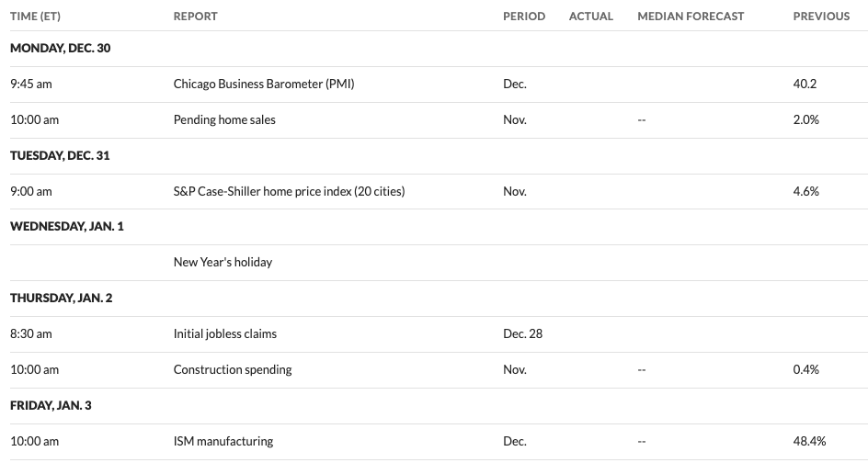Select the THURSDAY, JAN. 2 date heading
The image size is (868, 474).
point(61,298)
